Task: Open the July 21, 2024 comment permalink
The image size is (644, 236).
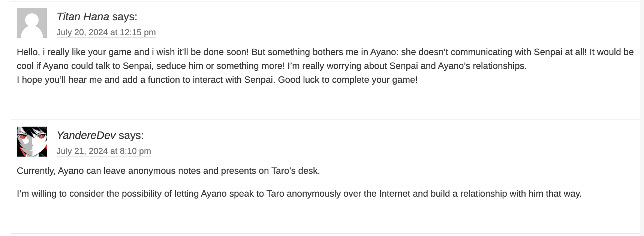Action: coord(104,151)
